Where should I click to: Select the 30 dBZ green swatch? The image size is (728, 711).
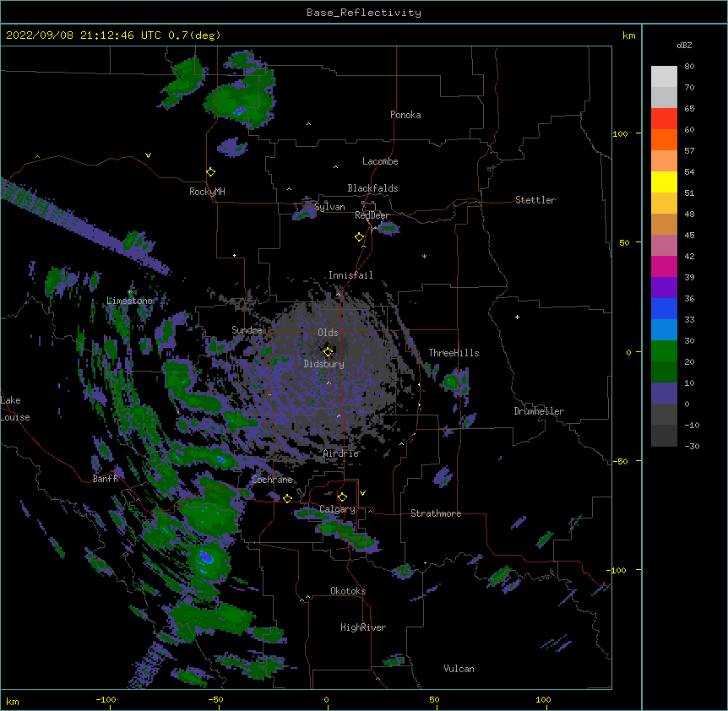pos(664,351)
